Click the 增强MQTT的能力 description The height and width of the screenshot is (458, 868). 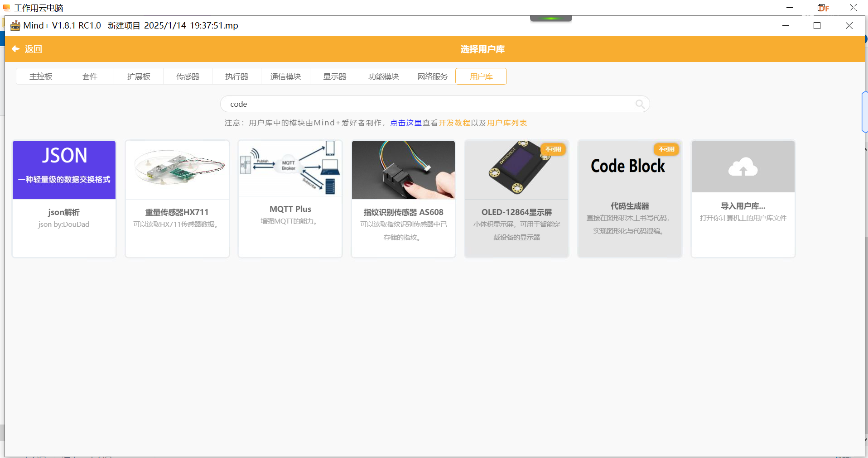coord(290,221)
